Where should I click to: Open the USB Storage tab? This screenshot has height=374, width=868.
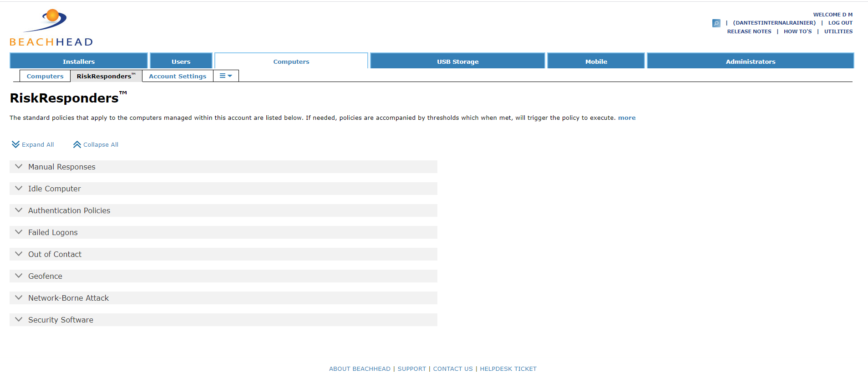coord(457,61)
